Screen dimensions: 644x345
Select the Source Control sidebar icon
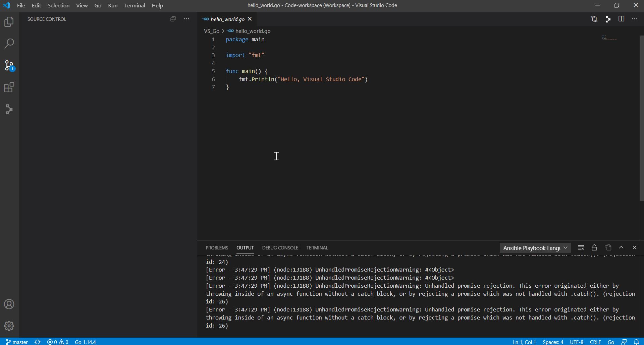(x=9, y=66)
